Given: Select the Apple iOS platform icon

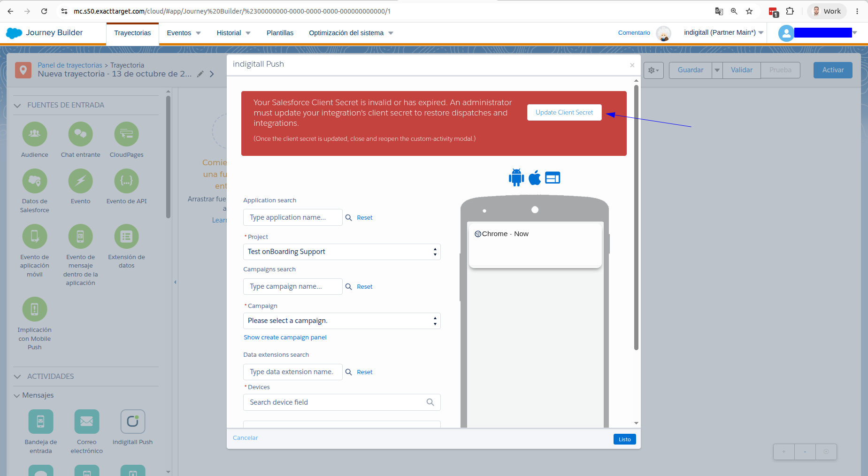Looking at the screenshot, I should pos(535,177).
